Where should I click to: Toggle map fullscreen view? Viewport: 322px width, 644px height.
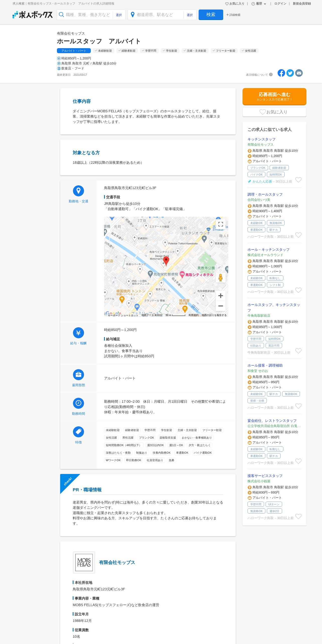point(221,224)
